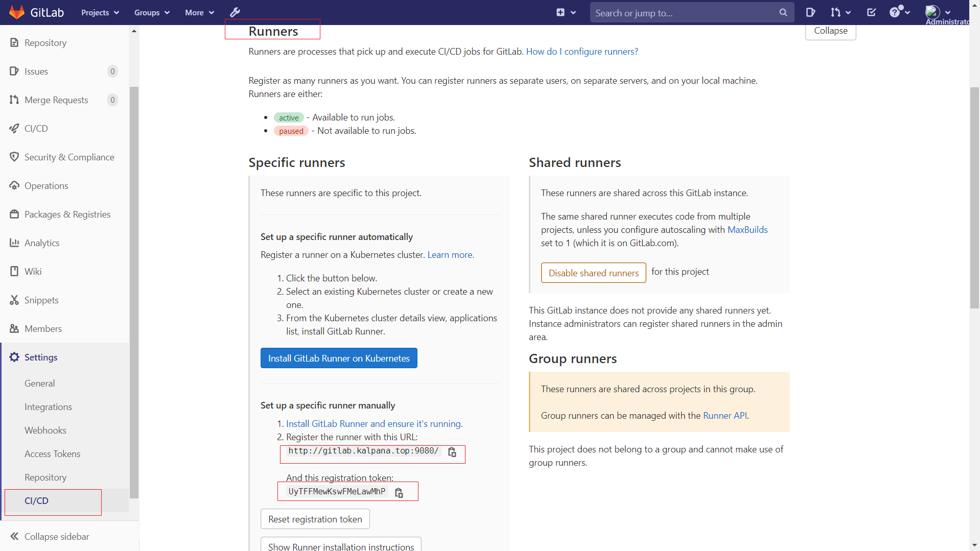Select Webhooks under Settings
Viewport: 980px width, 551px height.
[x=45, y=430]
